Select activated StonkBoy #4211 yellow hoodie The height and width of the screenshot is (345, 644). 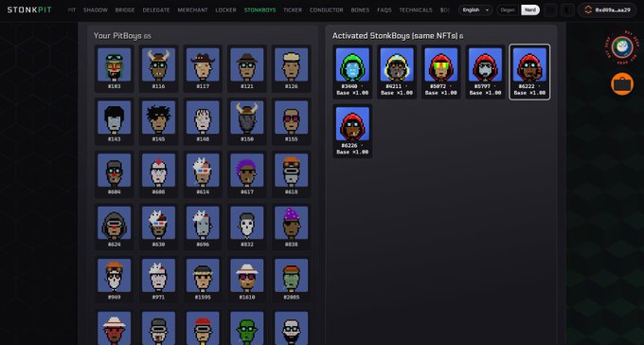397,71
